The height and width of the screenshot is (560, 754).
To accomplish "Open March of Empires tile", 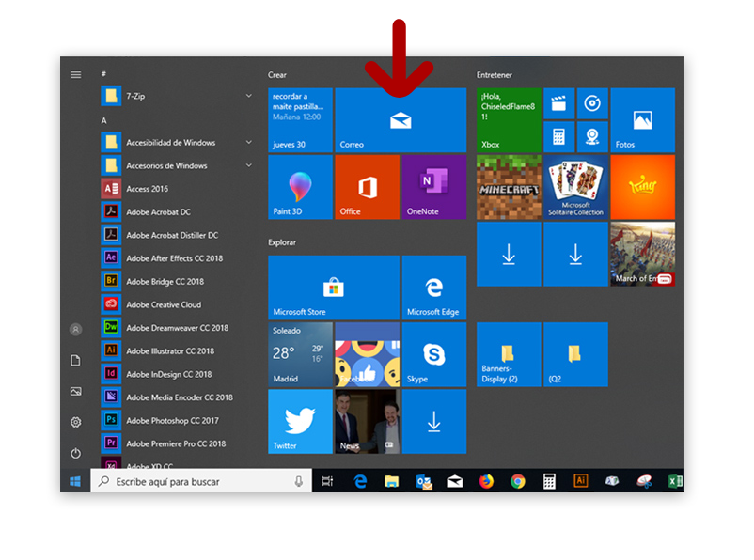I will click(642, 254).
